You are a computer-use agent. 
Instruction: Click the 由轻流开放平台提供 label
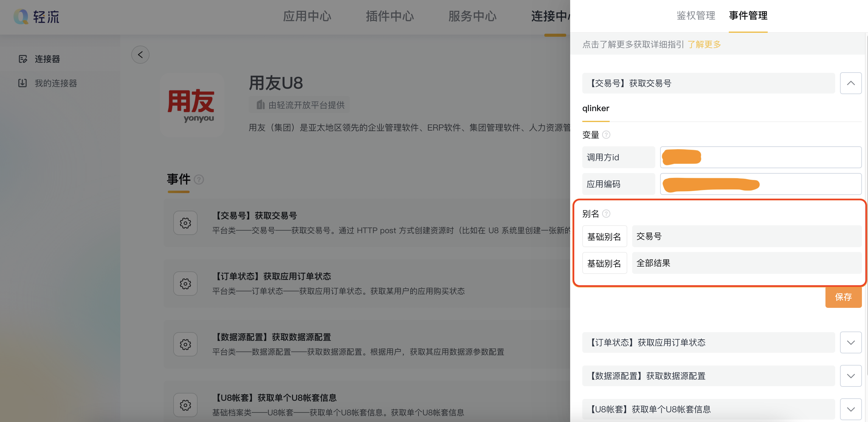pyautogui.click(x=306, y=105)
